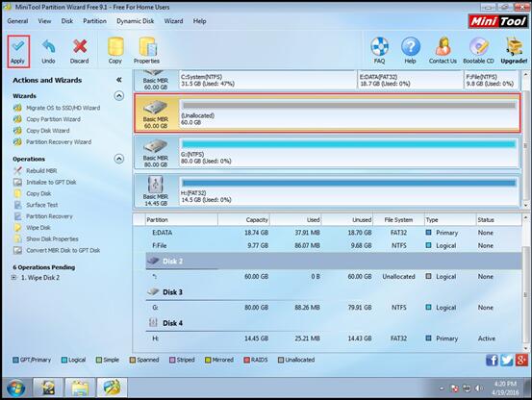Open the FAQ lifebuoy icon
The image size is (532, 400).
pos(379,46)
